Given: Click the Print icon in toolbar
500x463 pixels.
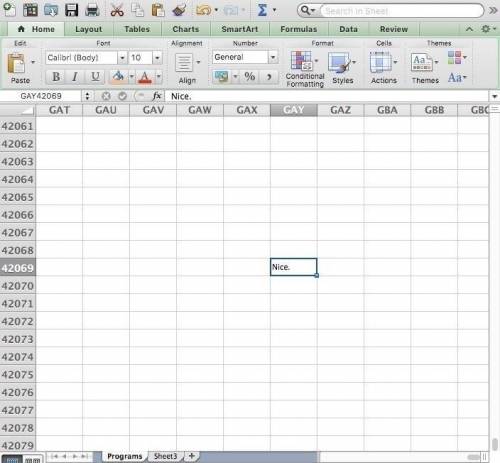Looking at the screenshot, I should click(92, 10).
